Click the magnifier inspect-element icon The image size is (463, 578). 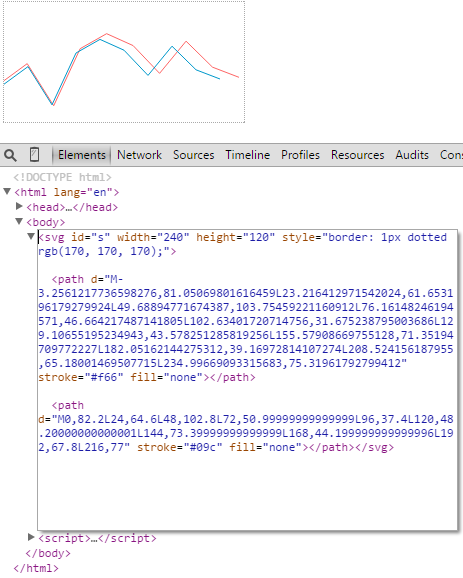tap(10, 155)
